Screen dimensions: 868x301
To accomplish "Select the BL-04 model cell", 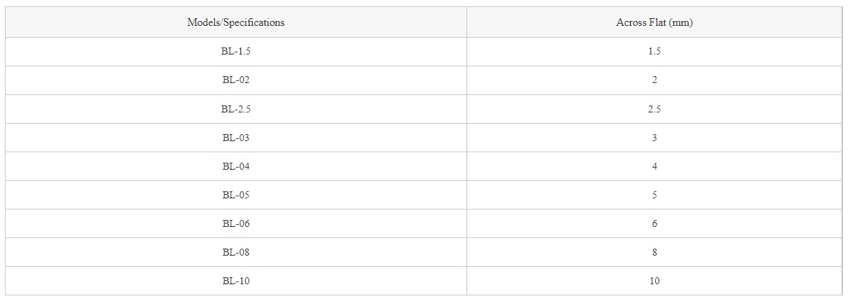I will (x=236, y=166).
